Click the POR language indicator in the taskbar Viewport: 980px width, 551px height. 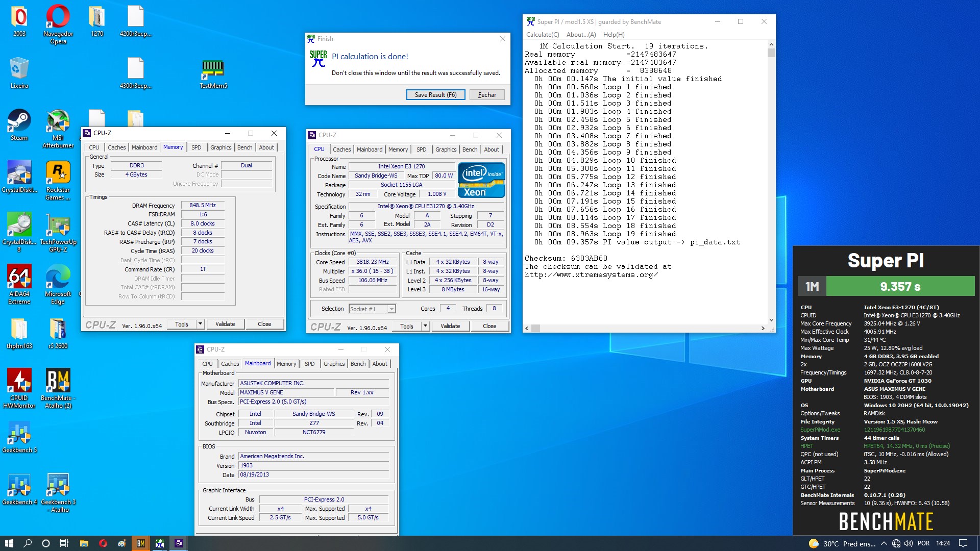point(923,543)
